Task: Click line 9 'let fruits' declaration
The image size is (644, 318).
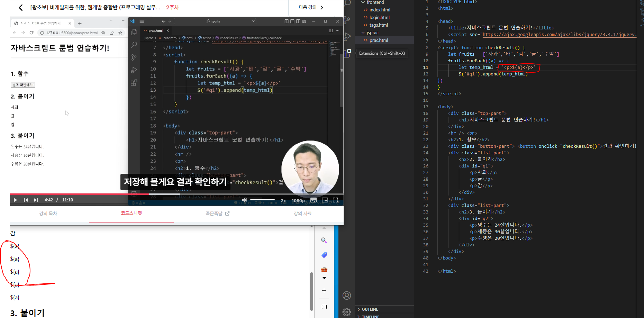Action: pos(504,54)
